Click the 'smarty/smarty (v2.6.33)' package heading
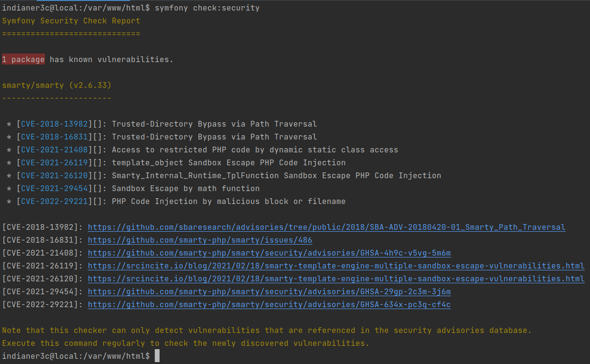Viewport: 590px width, 364px height. pos(57,86)
